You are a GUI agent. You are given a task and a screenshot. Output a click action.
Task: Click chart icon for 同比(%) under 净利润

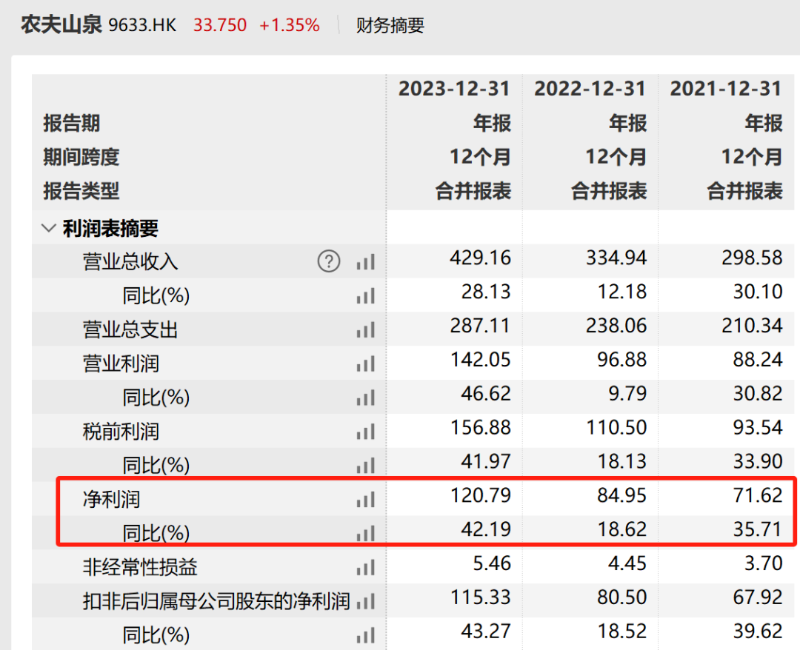point(366,533)
